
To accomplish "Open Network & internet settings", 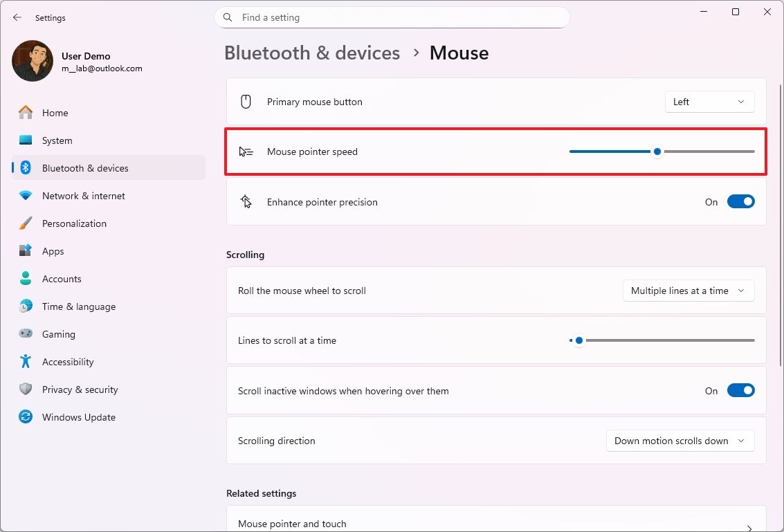I will coord(83,195).
